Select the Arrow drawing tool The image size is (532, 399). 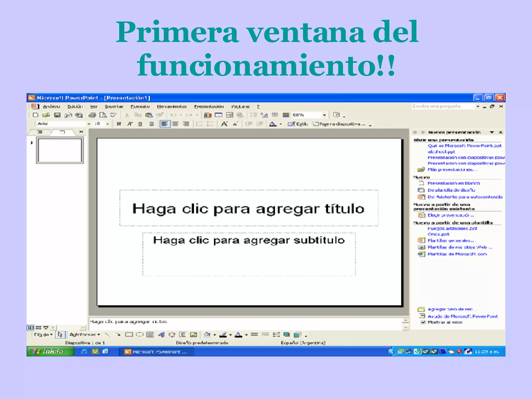[118, 334]
